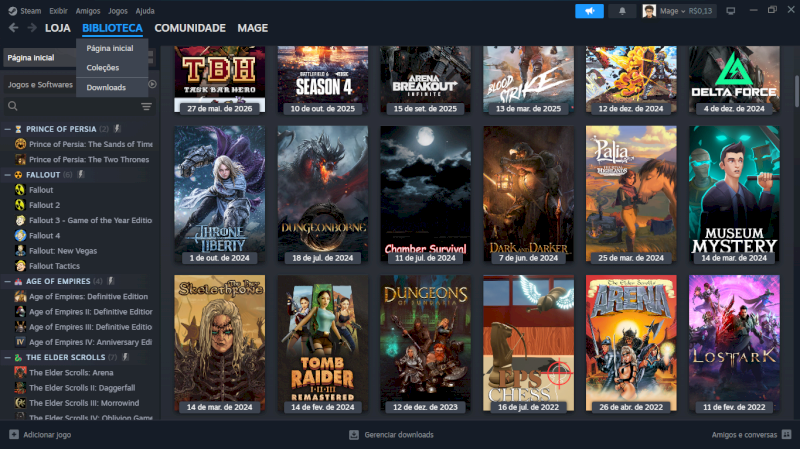Open Amigos e conversas
This screenshot has height=449, width=800.
click(744, 435)
